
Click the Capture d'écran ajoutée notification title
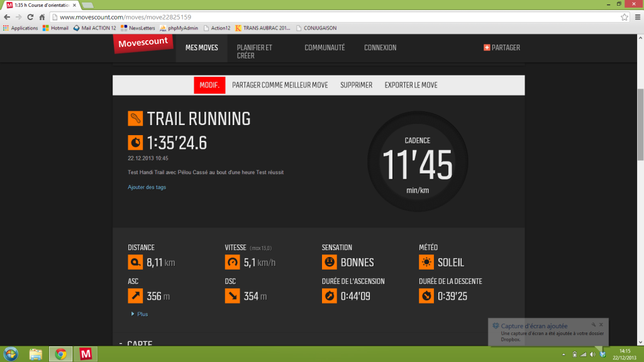[x=535, y=326]
